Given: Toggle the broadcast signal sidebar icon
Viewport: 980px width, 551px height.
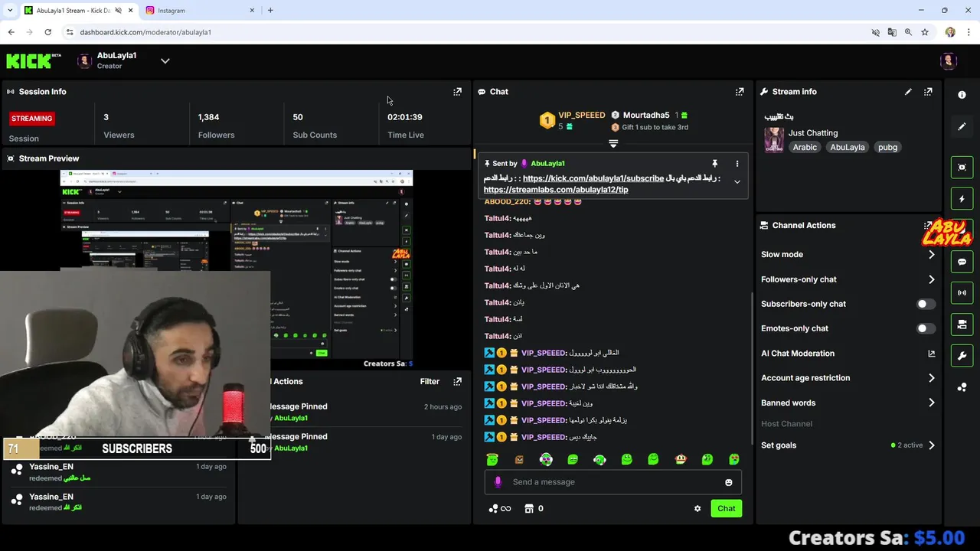Looking at the screenshot, I should click(962, 293).
